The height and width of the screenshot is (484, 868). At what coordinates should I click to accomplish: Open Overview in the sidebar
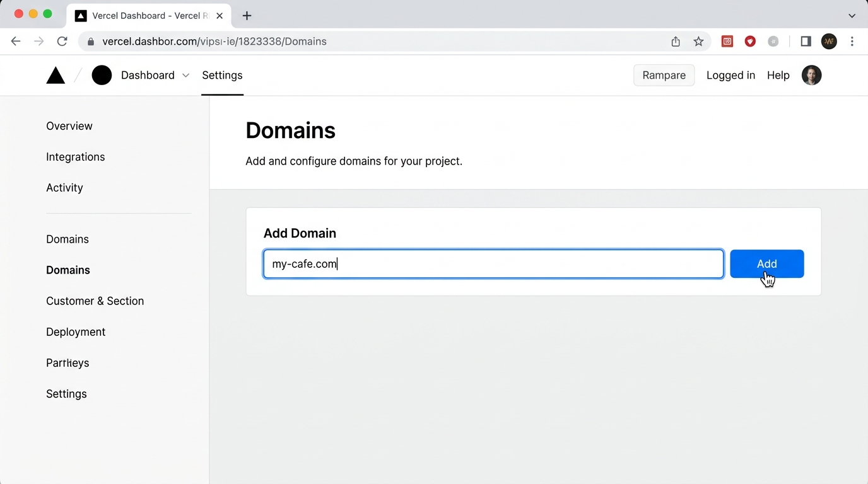69,126
